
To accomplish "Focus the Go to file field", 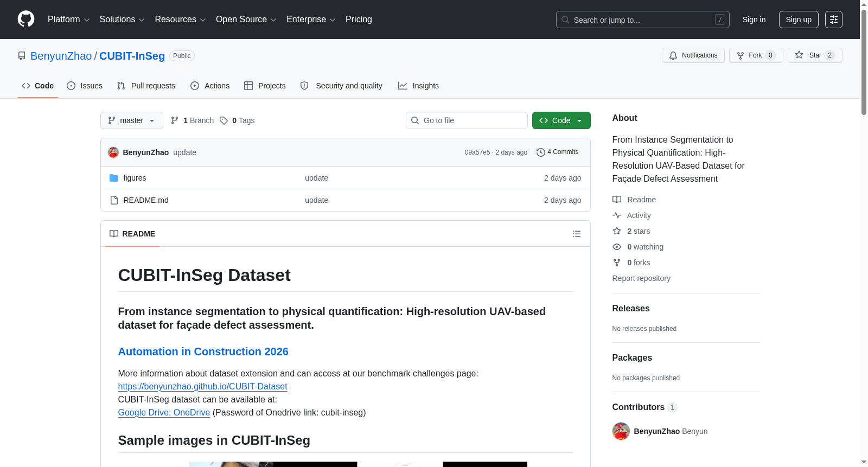I will tap(467, 120).
